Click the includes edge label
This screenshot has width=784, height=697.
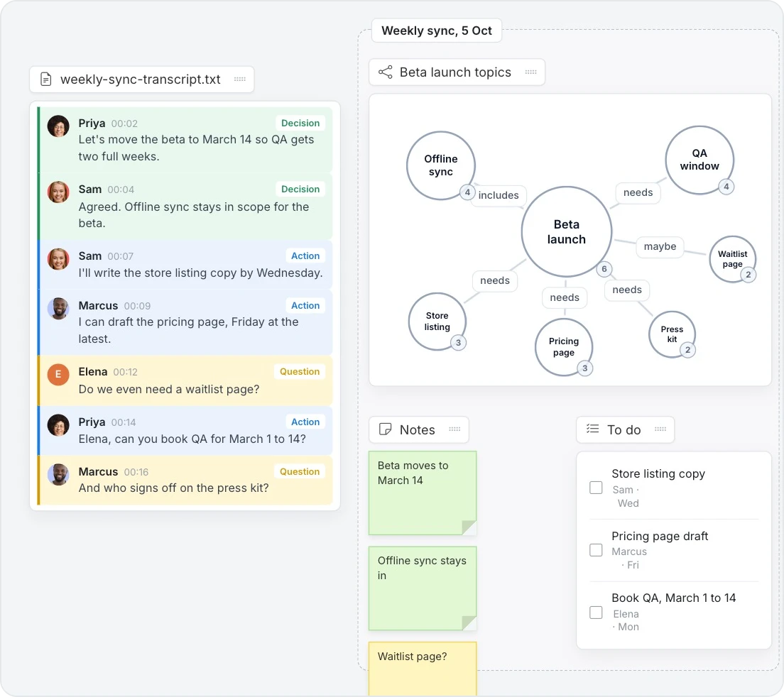499,195
